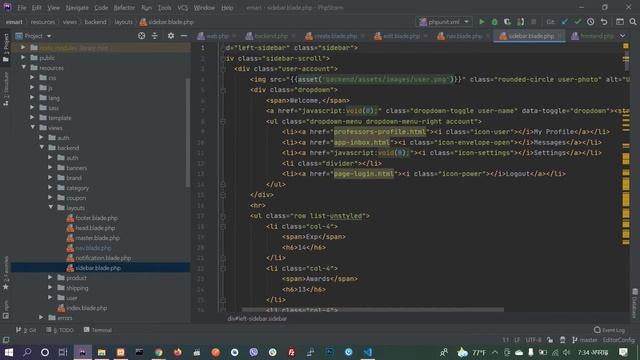Viewport: 640px width, 360px height.
Task: Open Windows taskbar search
Action: pos(27,352)
